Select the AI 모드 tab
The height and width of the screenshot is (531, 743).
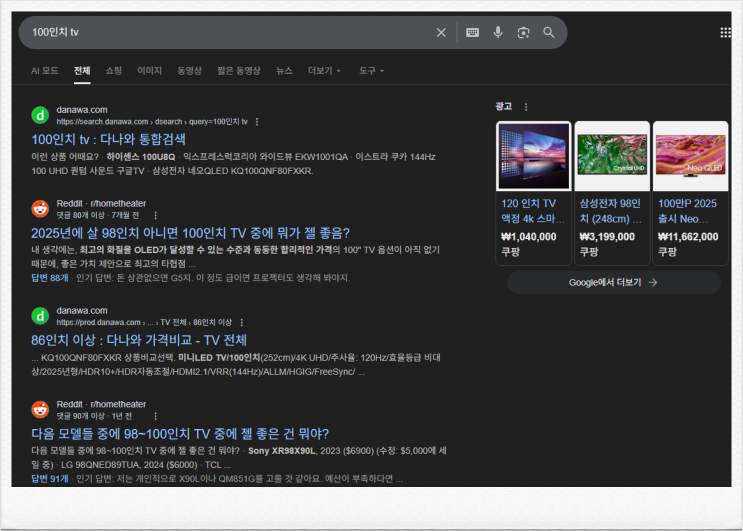click(x=44, y=71)
